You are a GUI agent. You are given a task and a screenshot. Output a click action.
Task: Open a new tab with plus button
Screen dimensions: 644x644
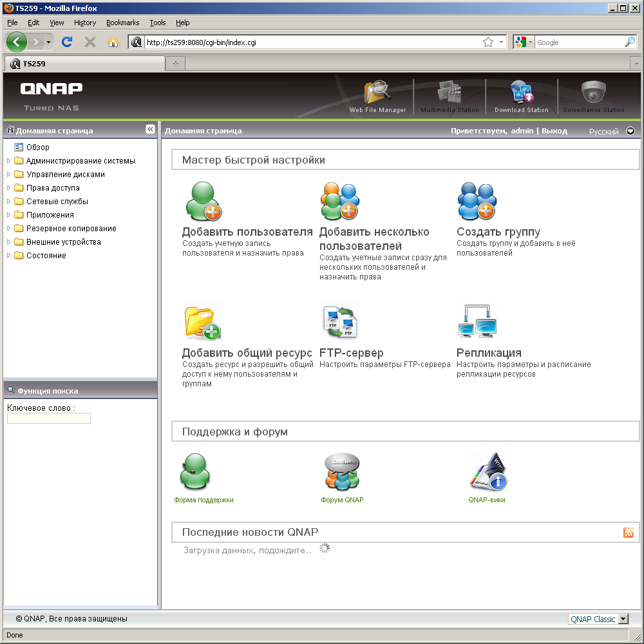coord(175,64)
